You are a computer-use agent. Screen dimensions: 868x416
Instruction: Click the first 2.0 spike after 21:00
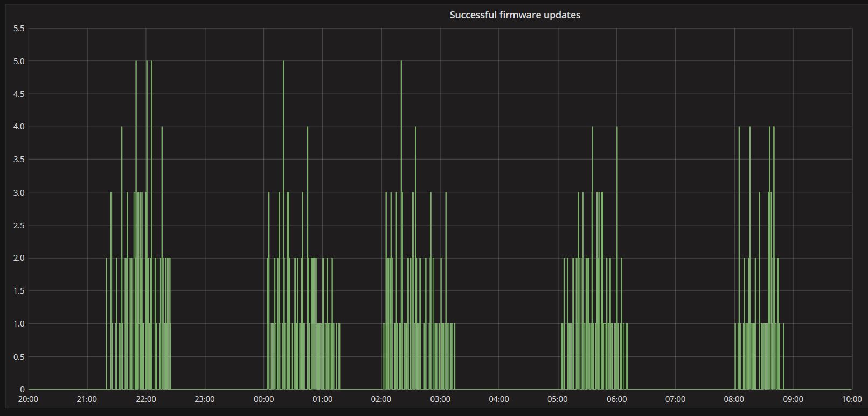tap(107, 259)
